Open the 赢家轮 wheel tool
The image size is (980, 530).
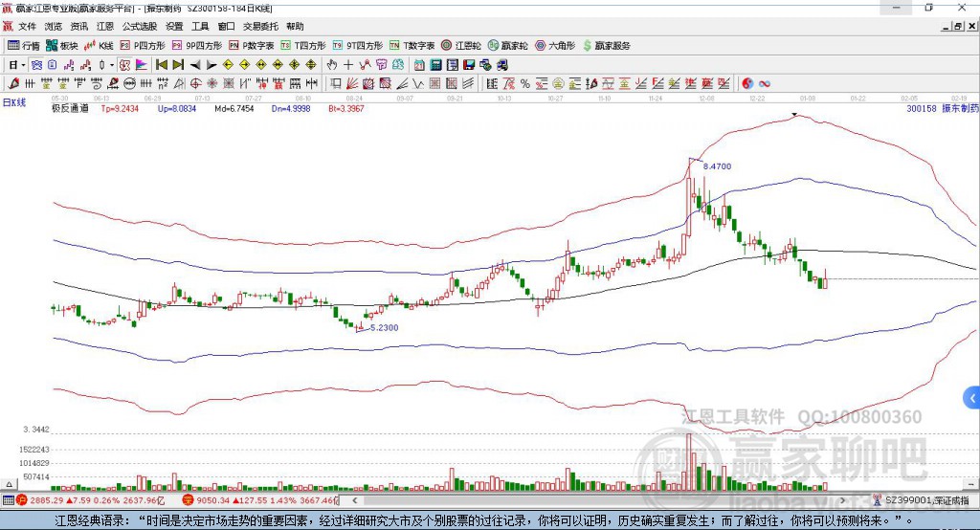[507, 46]
